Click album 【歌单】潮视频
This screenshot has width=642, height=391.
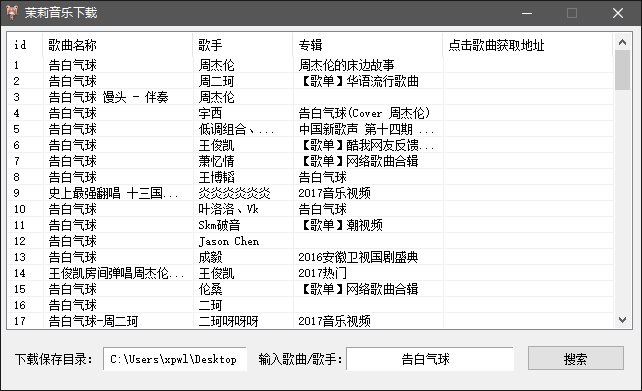point(341,225)
